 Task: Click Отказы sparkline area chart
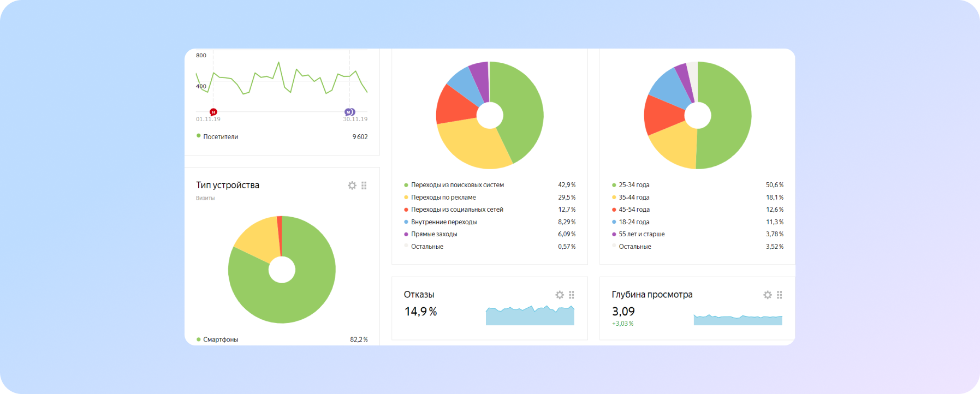coord(530,315)
